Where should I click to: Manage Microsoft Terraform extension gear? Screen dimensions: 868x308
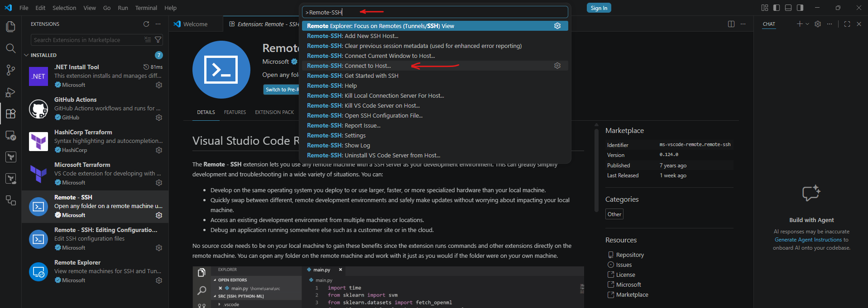click(159, 183)
